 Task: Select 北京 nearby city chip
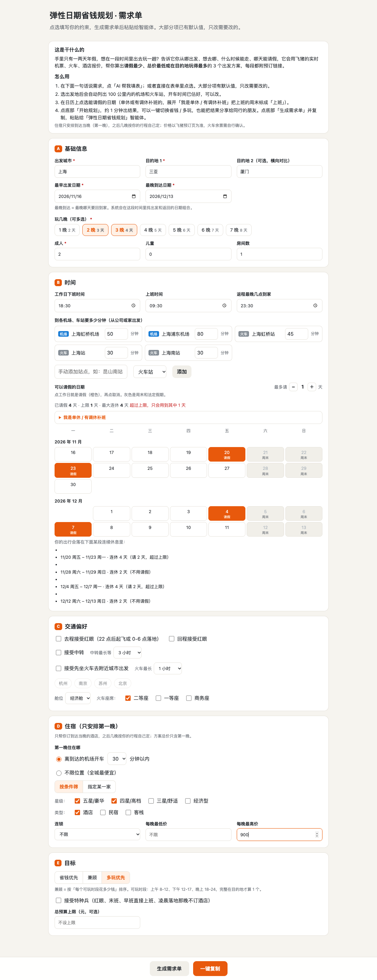click(123, 684)
